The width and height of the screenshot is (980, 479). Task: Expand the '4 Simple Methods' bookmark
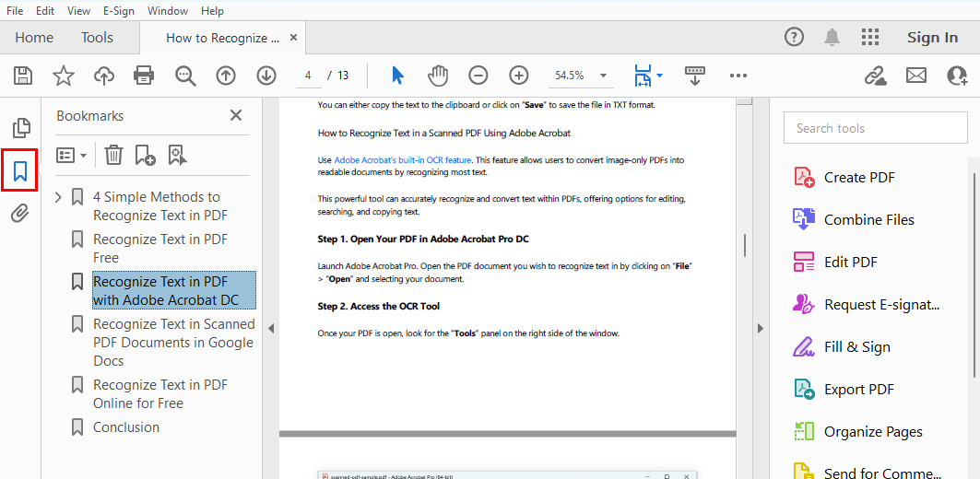point(58,198)
